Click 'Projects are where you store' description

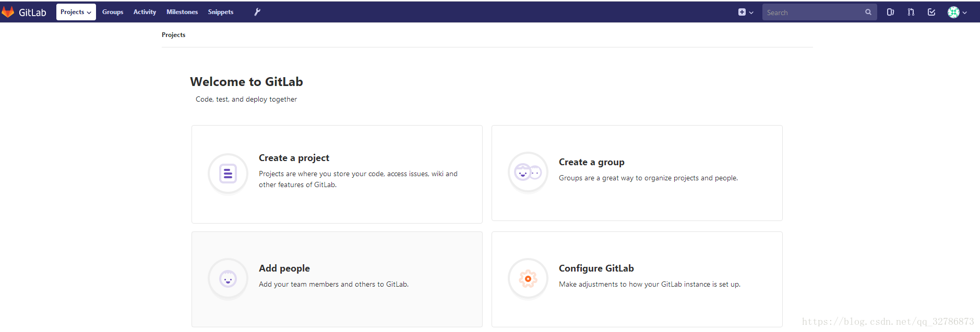pos(358,179)
